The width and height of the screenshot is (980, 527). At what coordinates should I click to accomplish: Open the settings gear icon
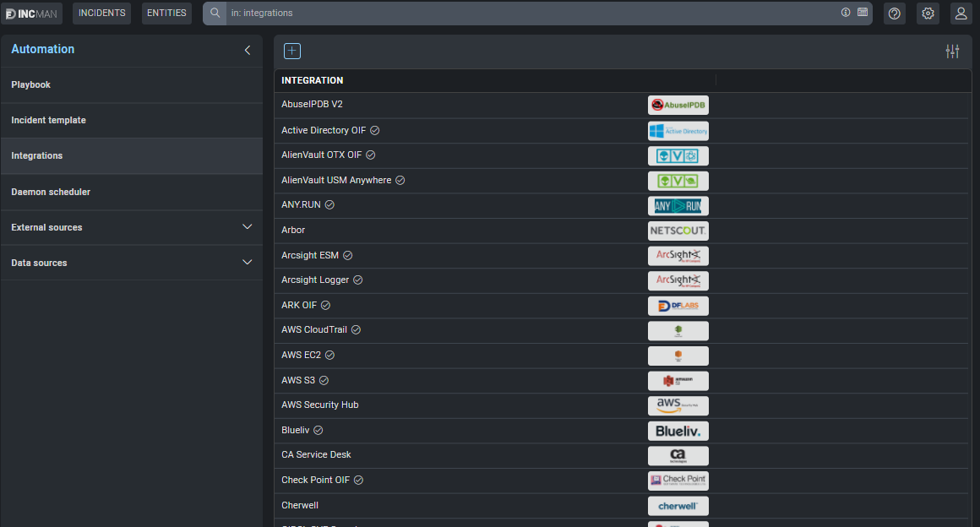click(x=928, y=13)
